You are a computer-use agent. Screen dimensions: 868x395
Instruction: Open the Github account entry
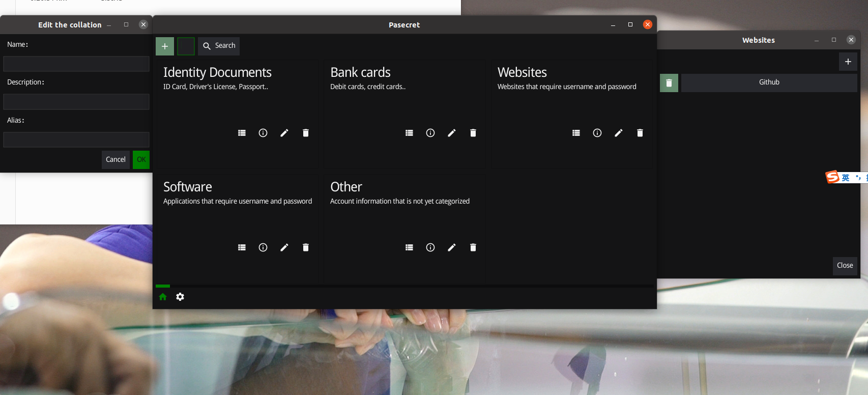[x=769, y=83]
